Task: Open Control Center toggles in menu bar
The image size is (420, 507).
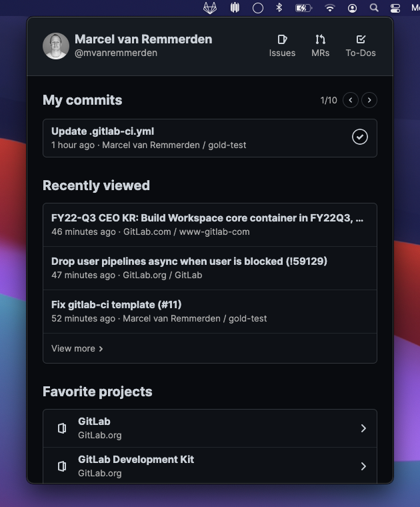Action: coord(395,8)
